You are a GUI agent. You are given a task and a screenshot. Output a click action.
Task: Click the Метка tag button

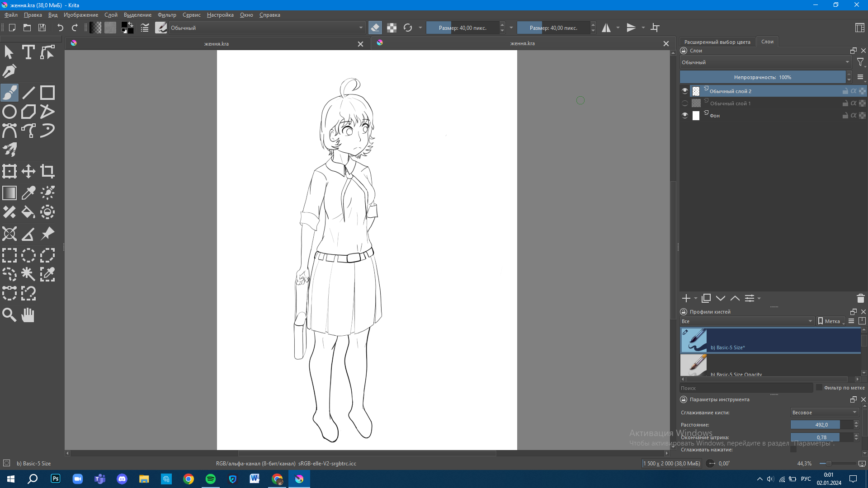tap(830, 321)
